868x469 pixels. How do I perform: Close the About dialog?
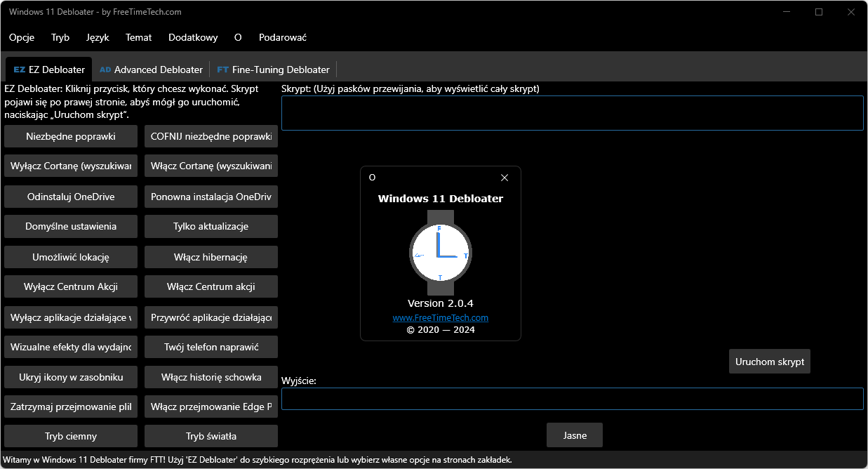505,178
